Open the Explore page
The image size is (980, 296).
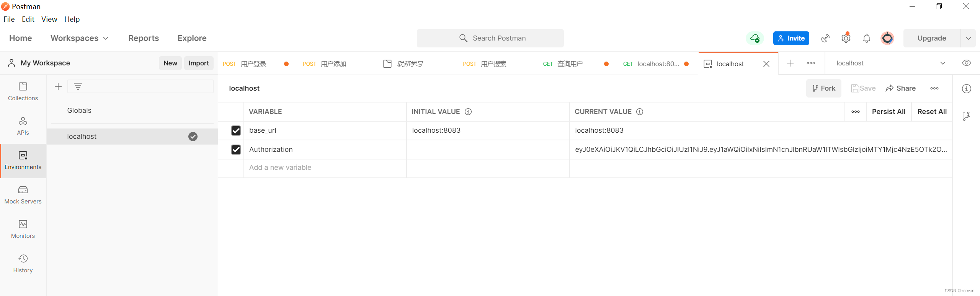point(192,38)
